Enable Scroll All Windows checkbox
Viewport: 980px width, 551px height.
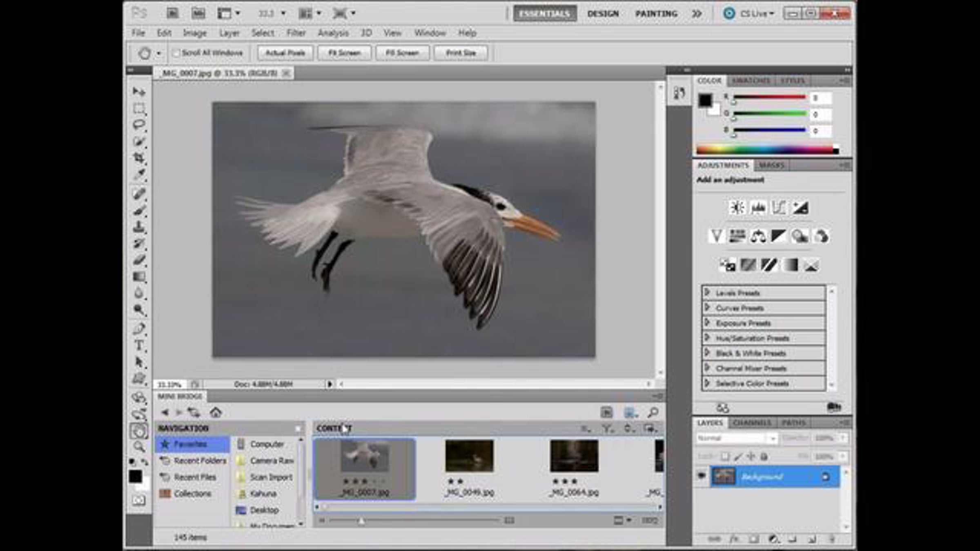[176, 53]
